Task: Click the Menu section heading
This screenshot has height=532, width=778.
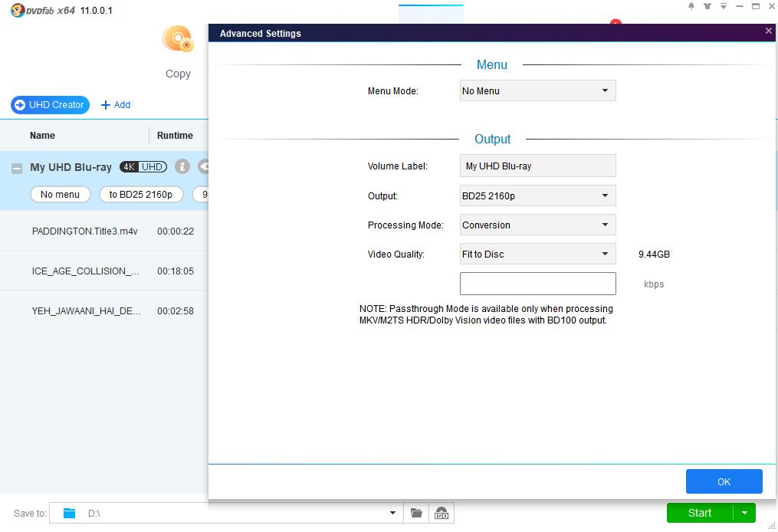Action: coord(491,65)
